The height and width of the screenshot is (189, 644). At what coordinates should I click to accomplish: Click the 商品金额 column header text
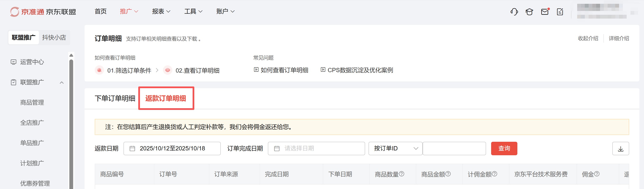(x=433, y=174)
